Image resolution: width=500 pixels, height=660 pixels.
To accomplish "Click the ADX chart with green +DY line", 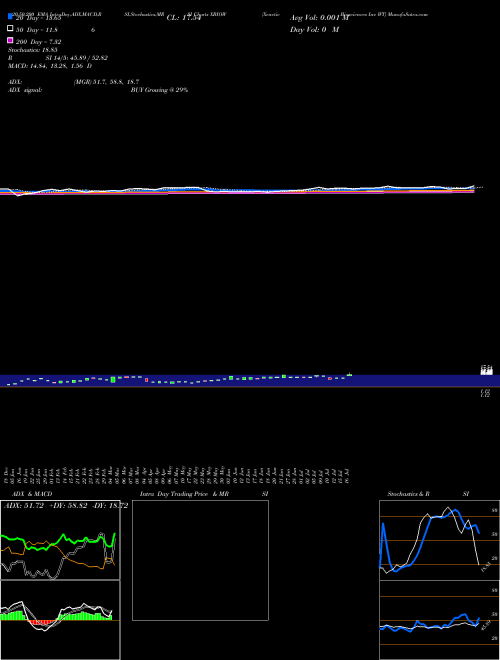I will 60,540.
